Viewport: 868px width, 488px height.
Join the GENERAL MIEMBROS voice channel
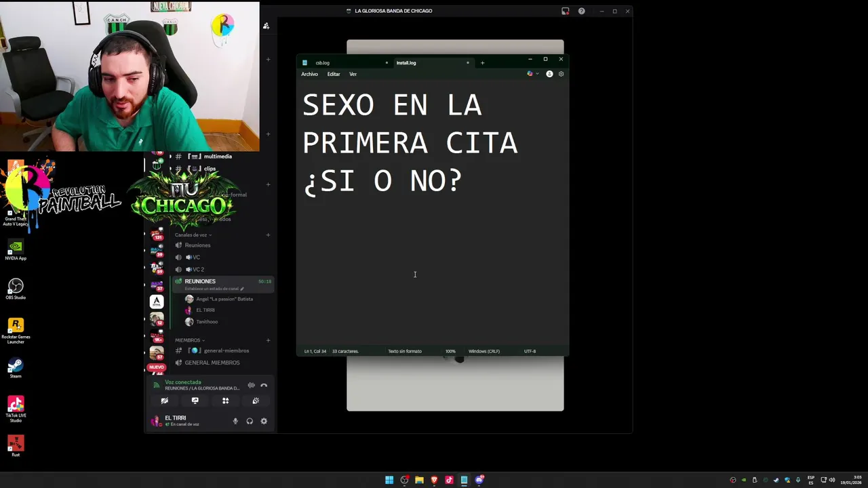point(212,363)
